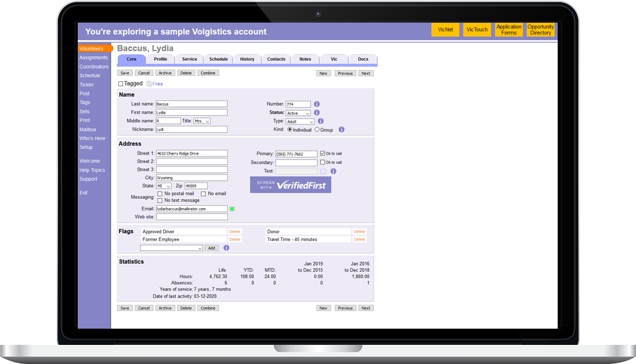Open the info icon beside Type dropdown

[320, 121]
